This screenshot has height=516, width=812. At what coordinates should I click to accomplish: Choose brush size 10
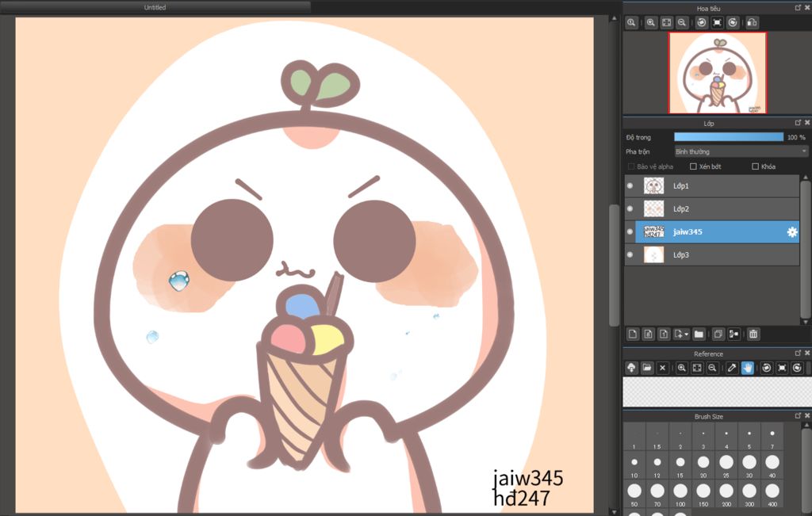tap(634, 465)
